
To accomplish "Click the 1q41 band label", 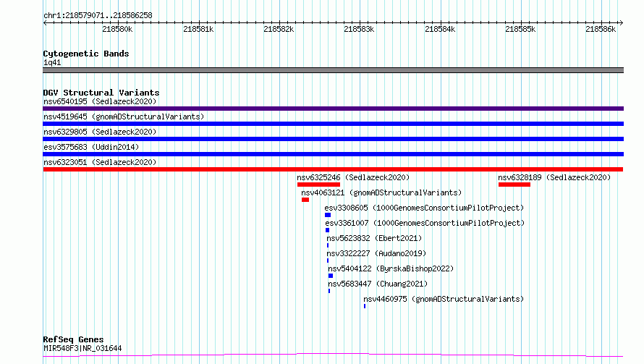I will (x=52, y=62).
